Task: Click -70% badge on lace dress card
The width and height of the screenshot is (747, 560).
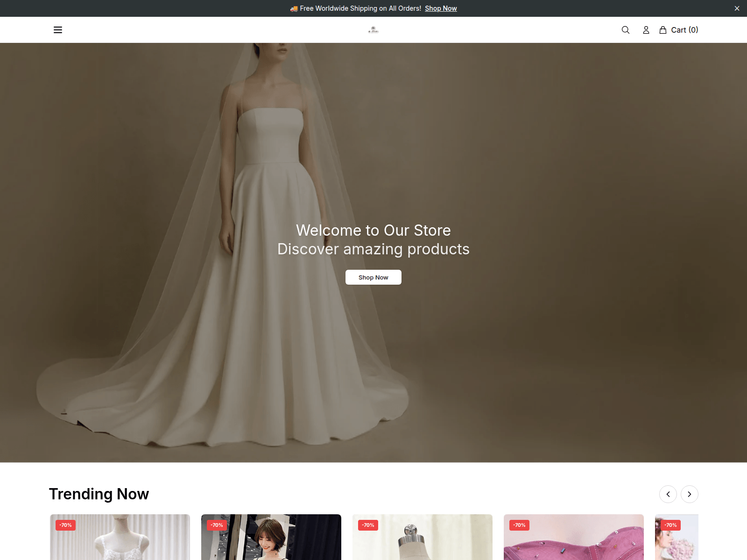Action: pyautogui.click(x=65, y=525)
